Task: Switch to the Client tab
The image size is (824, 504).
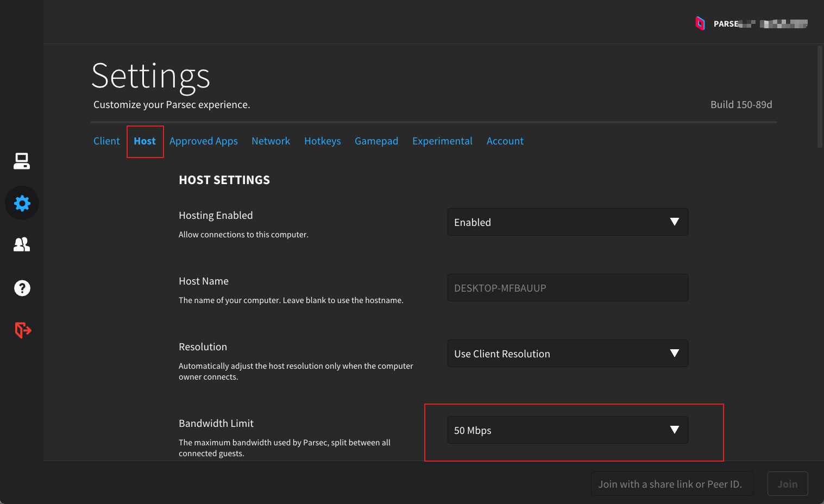Action: tap(106, 141)
